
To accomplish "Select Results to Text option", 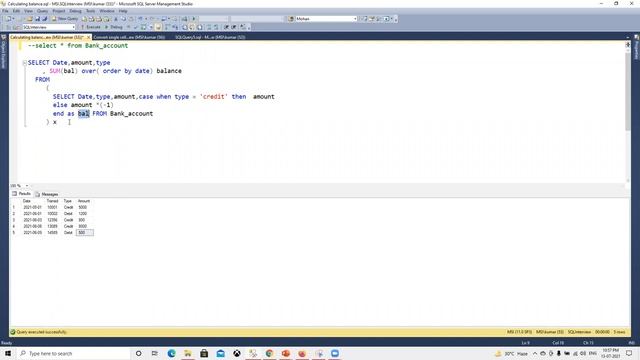I will [185, 27].
